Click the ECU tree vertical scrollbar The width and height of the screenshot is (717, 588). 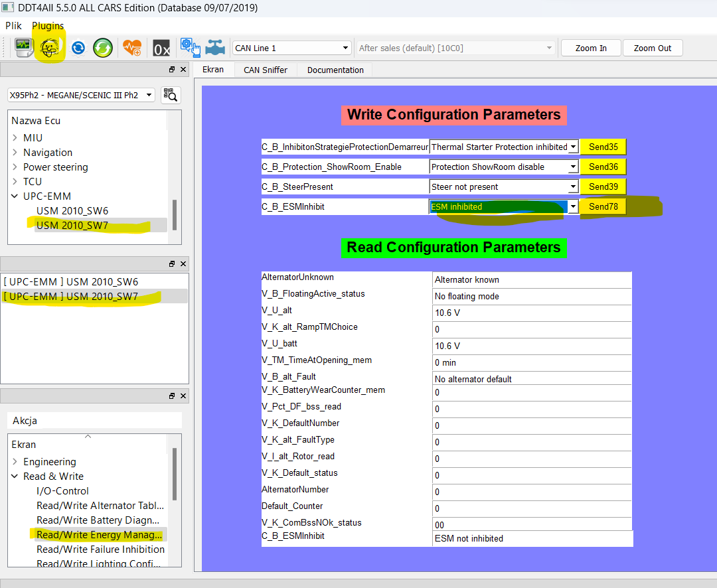[x=175, y=214]
